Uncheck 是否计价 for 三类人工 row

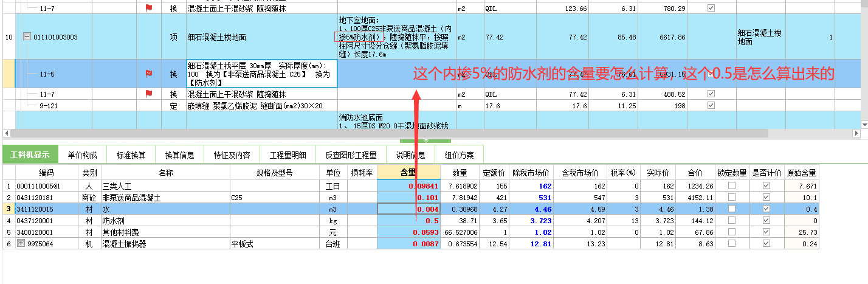(x=766, y=185)
